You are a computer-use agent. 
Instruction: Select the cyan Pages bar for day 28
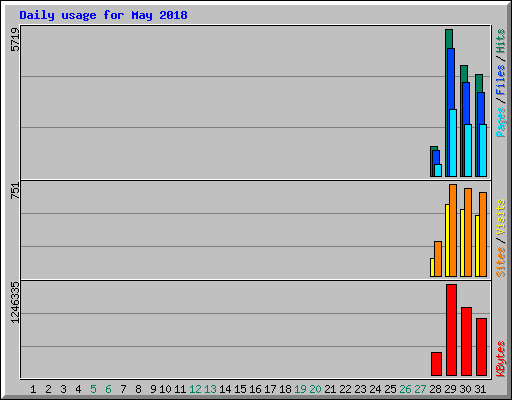tap(438, 170)
